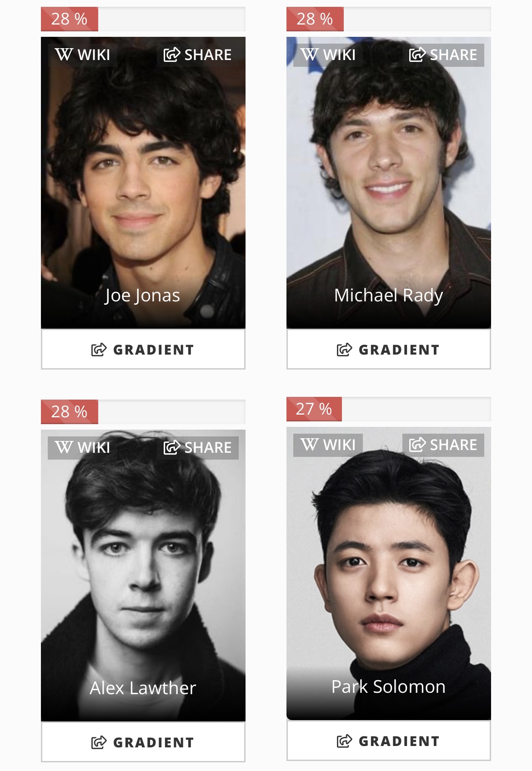Click the Wikipedia W icon on Michael Rady card

point(309,55)
